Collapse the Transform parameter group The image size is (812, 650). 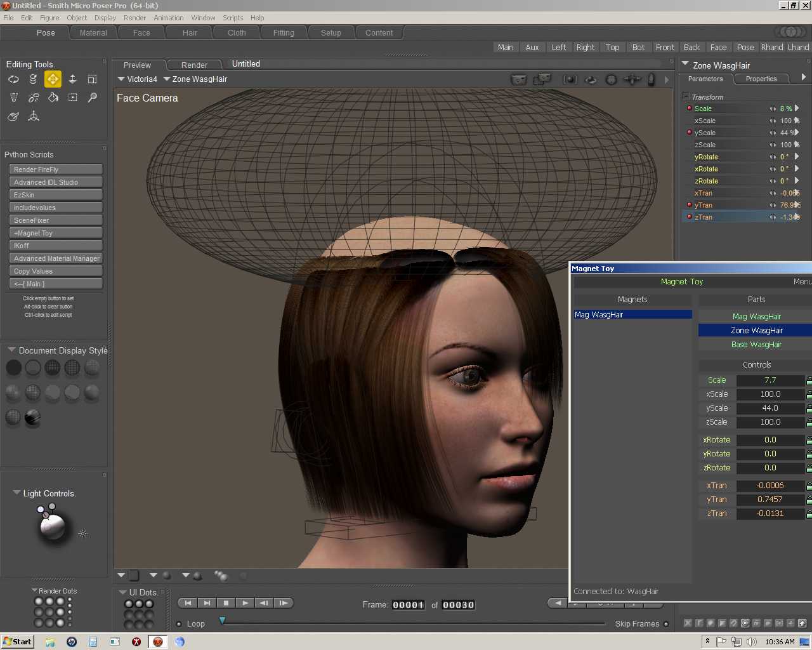(686, 96)
